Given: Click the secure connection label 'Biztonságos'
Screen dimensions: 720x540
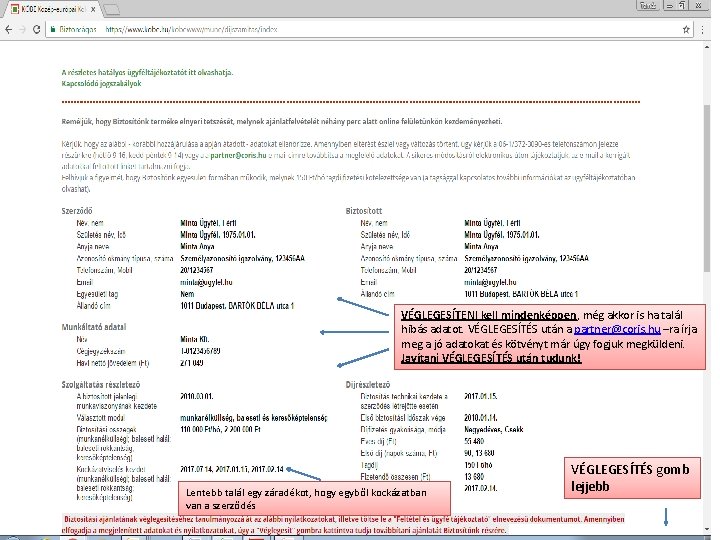Looking at the screenshot, I should click(78, 29).
